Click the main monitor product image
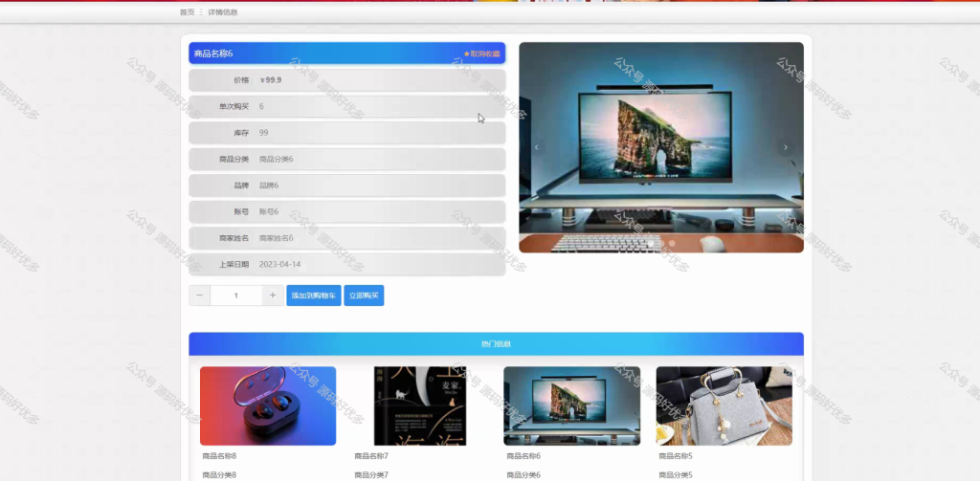The width and height of the screenshot is (980, 481). 661,147
